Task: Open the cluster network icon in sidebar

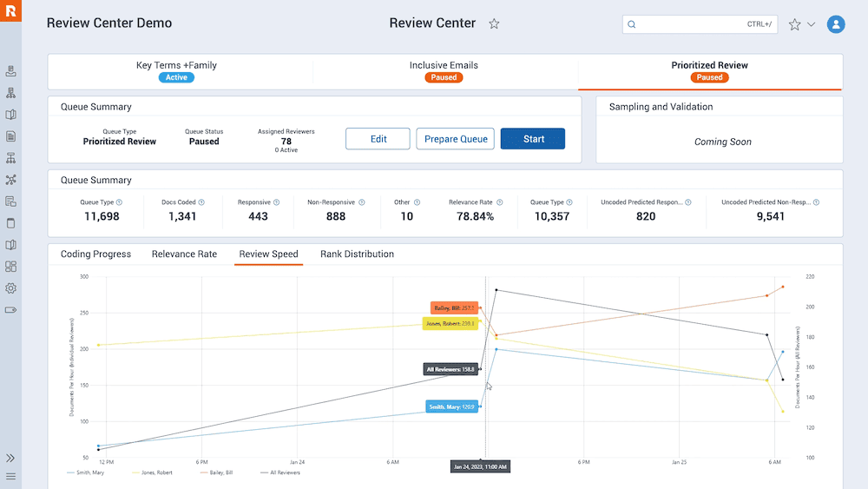Action: pyautogui.click(x=10, y=180)
